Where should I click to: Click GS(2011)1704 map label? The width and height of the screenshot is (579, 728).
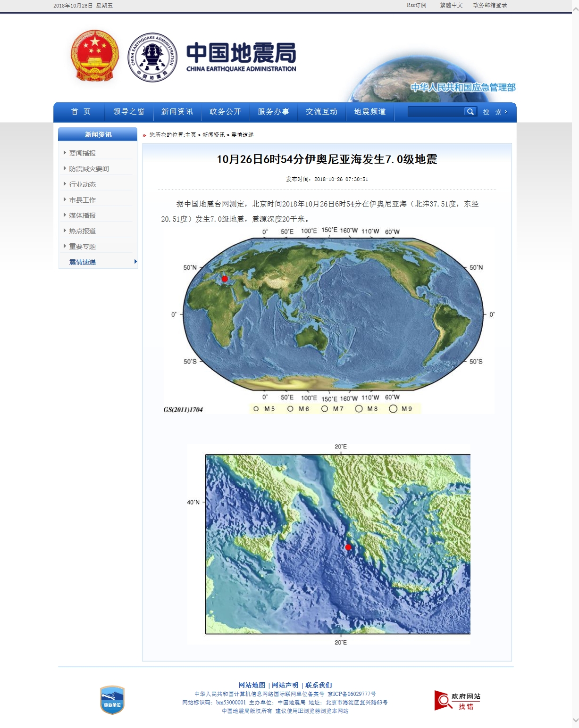[183, 410]
